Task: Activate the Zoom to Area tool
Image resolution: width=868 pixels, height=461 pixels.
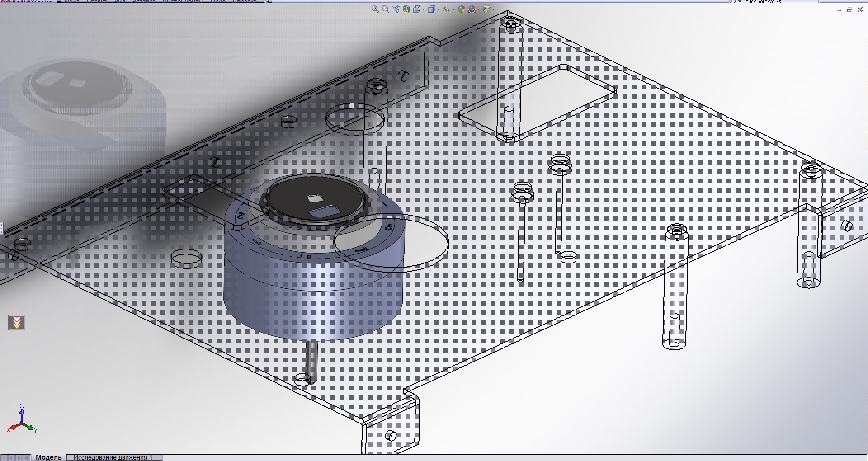Action: [386, 9]
